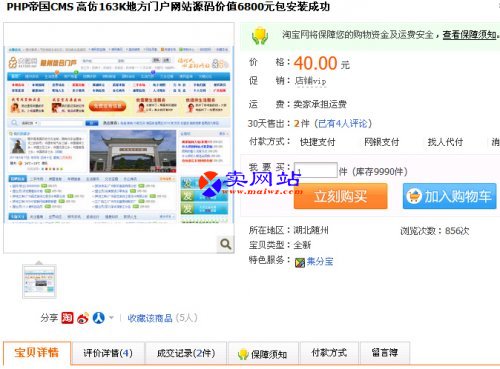Click the 立刻购买 button
Viewport: 500px width, 369px height.
tap(340, 196)
